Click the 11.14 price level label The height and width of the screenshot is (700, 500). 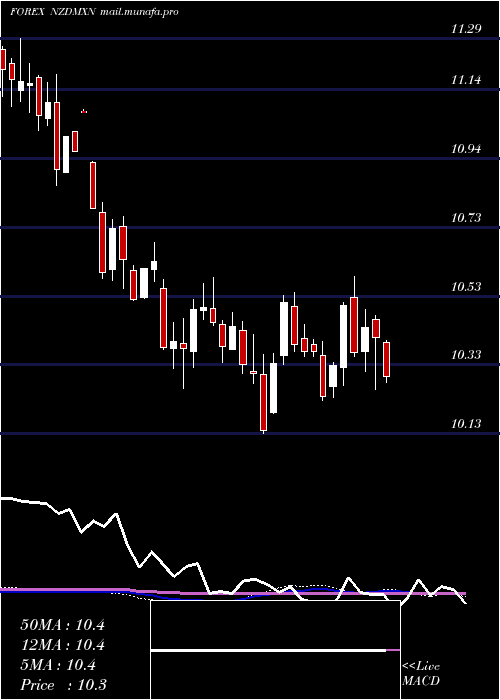point(466,80)
